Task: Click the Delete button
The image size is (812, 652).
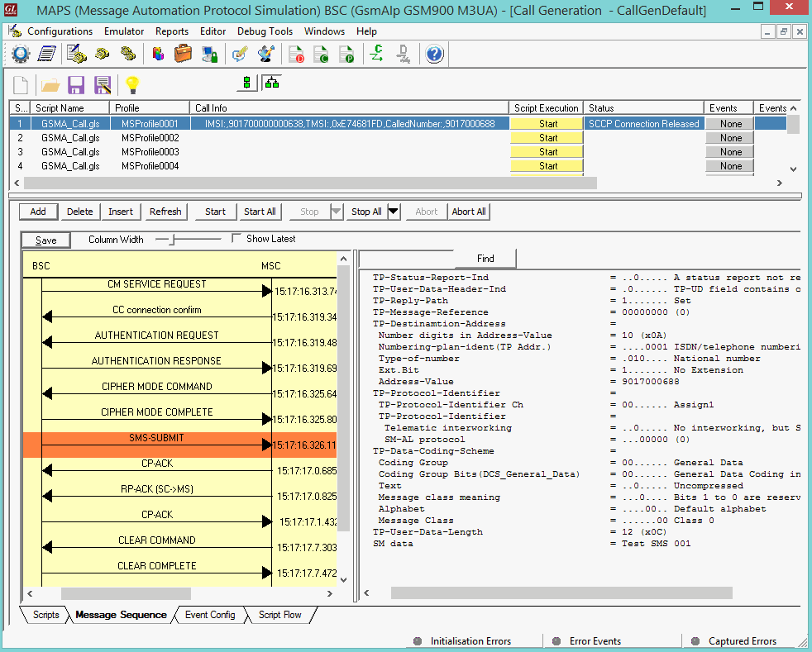Action: pos(79,211)
